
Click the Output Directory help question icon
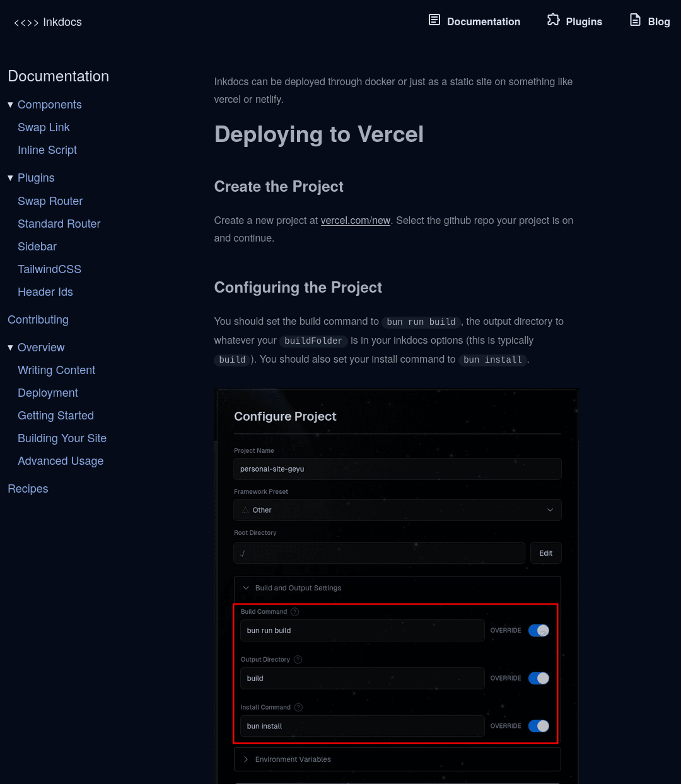tap(298, 660)
